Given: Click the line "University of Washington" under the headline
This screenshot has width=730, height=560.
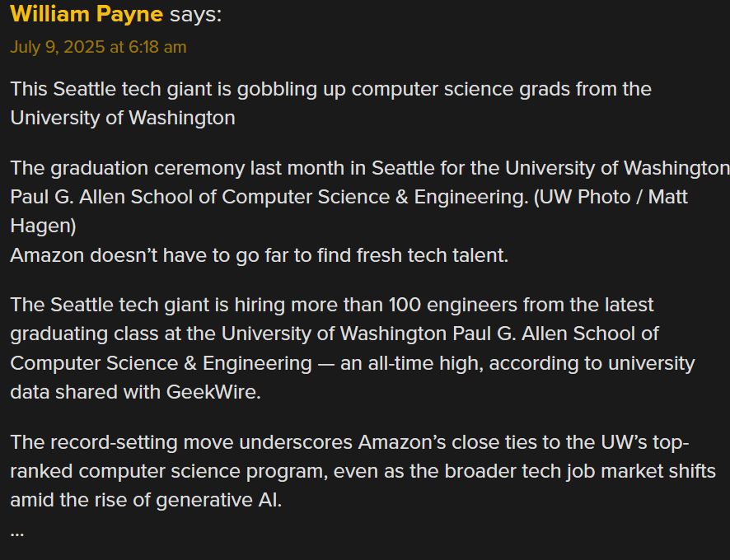Looking at the screenshot, I should pyautogui.click(x=123, y=118).
